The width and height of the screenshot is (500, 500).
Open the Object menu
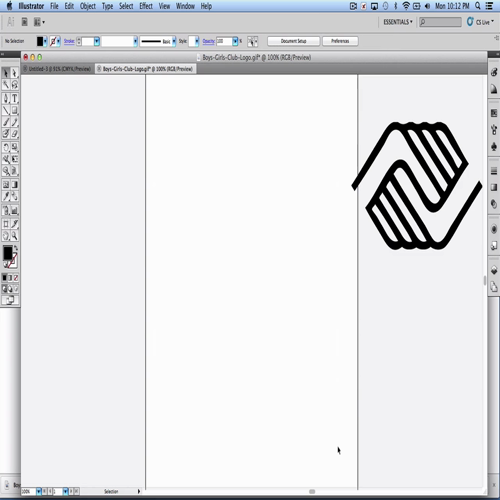tap(88, 6)
